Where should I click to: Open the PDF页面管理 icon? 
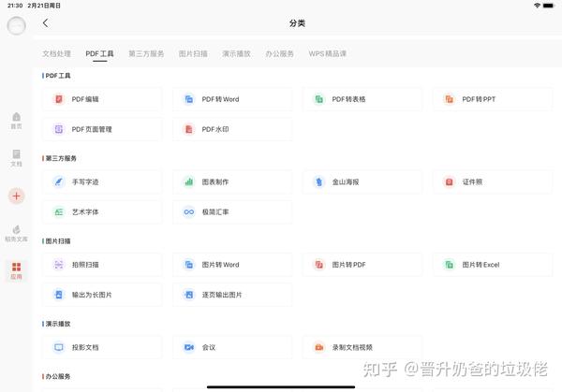[59, 129]
